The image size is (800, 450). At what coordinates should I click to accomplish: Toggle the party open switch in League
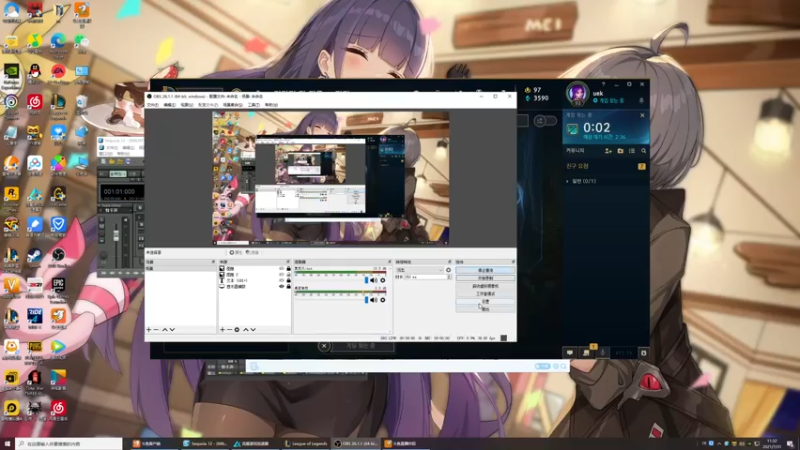click(545, 121)
